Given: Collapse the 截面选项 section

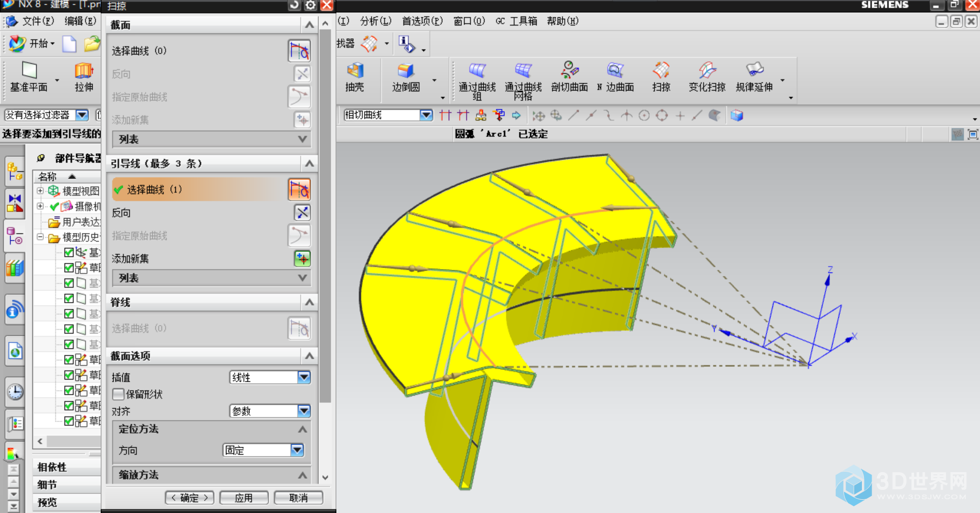Looking at the screenshot, I should (309, 356).
